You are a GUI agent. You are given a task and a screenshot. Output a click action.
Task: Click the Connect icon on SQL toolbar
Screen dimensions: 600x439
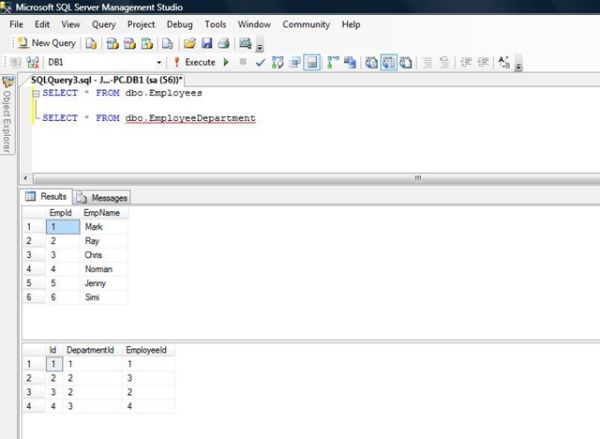pos(16,62)
